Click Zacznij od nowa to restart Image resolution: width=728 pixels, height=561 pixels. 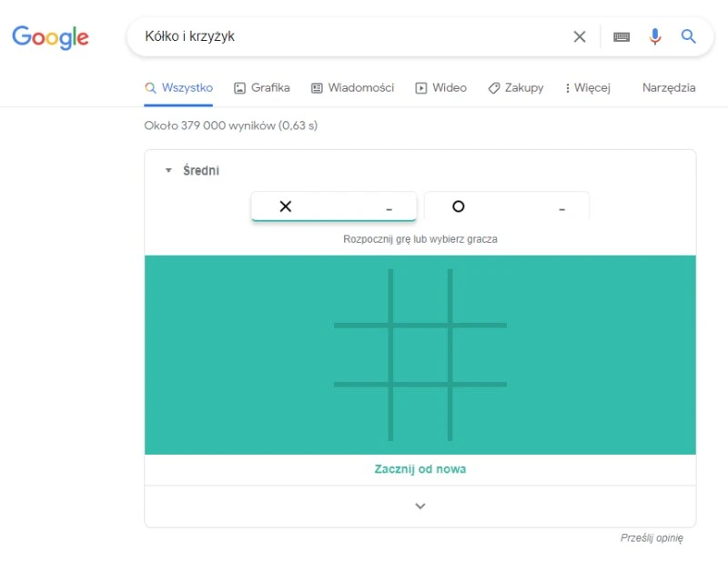[x=420, y=469]
